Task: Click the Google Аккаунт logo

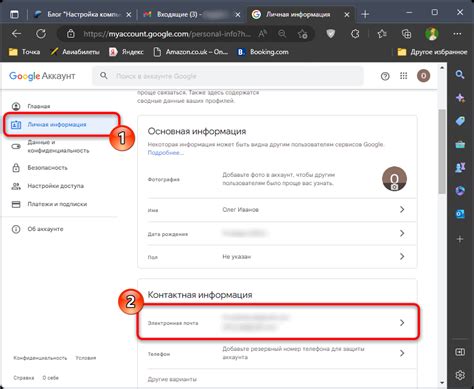Action: (42, 76)
